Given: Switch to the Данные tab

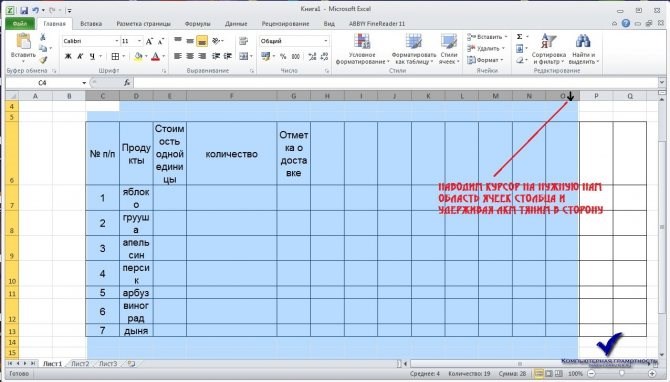Looking at the screenshot, I should (x=236, y=24).
